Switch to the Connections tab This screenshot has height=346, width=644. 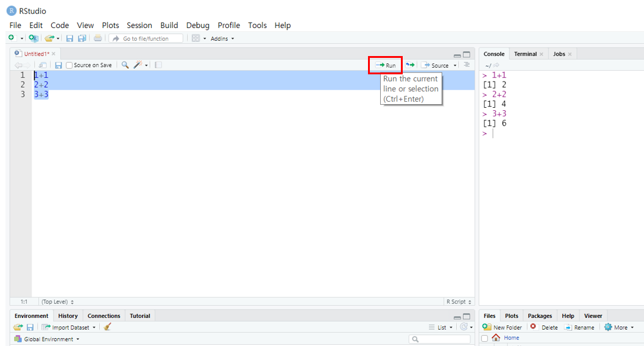click(104, 316)
